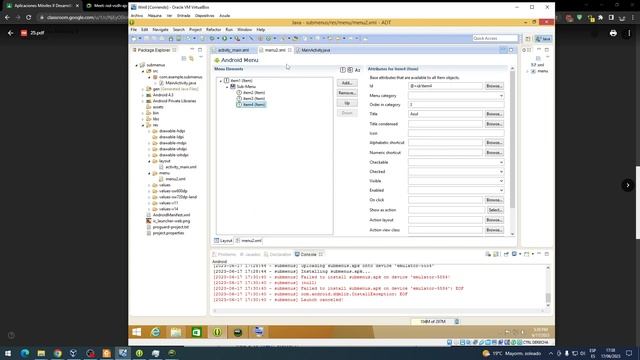
Task: Click the Quick Access search box
Action: [495, 38]
